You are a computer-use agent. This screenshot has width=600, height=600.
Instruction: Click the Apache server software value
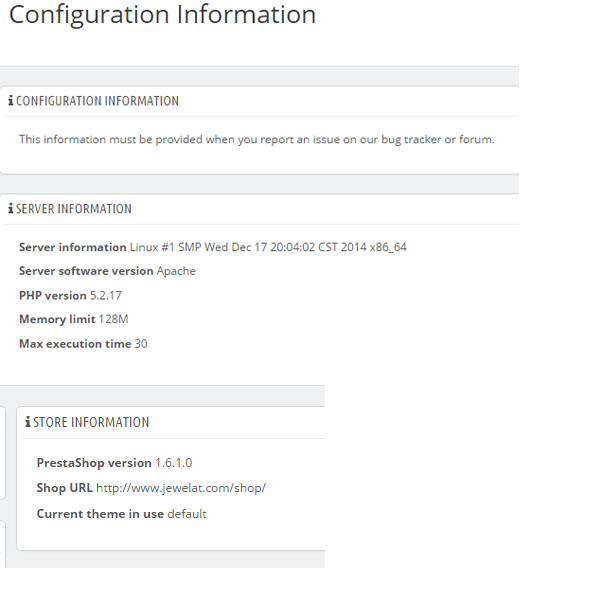pyautogui.click(x=176, y=271)
